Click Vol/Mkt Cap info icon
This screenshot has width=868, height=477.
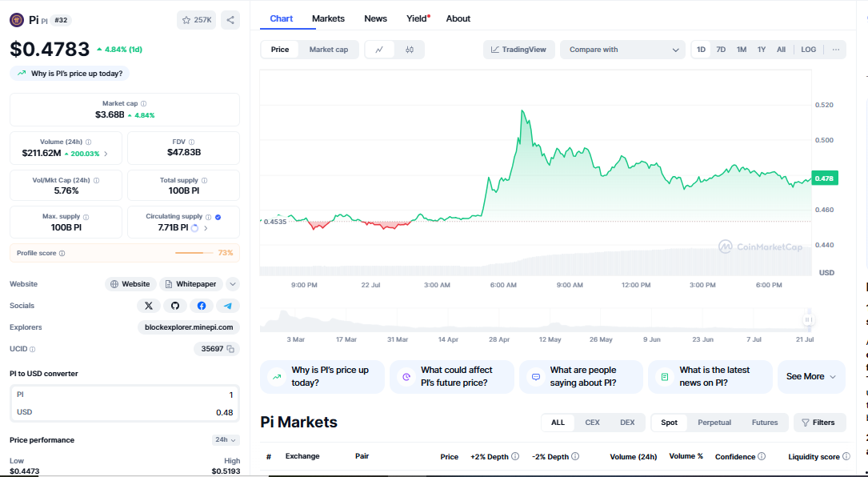click(x=96, y=181)
